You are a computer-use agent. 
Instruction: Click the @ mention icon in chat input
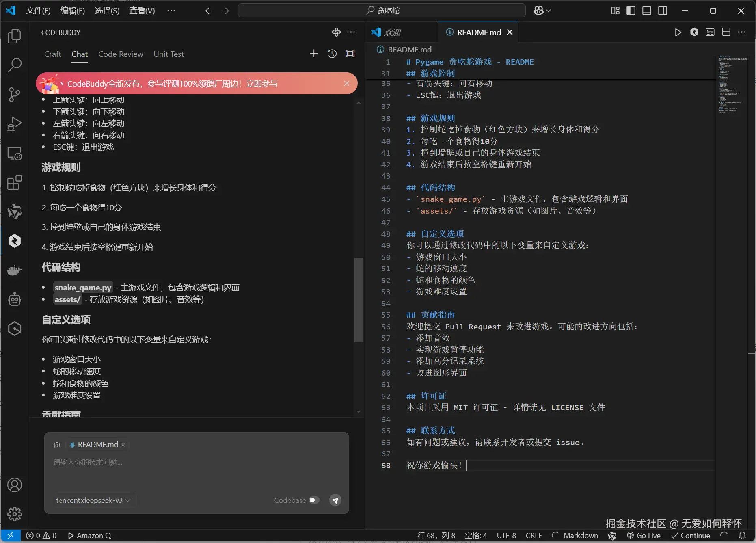point(57,445)
